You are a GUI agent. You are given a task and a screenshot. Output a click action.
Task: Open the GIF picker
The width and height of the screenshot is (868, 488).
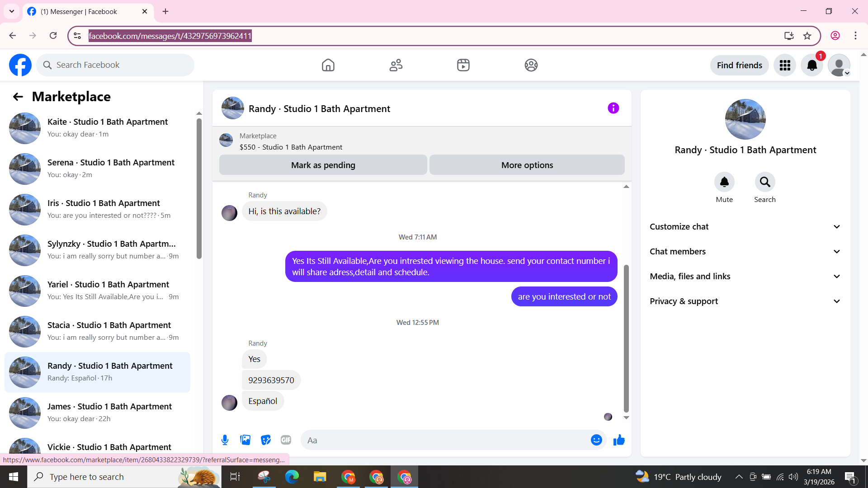pyautogui.click(x=286, y=440)
